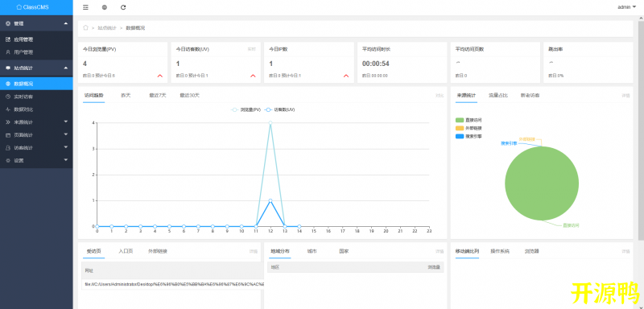644x309 pixels.
Task: Click red up arrow on 今日IP数 card
Action: 346,76
